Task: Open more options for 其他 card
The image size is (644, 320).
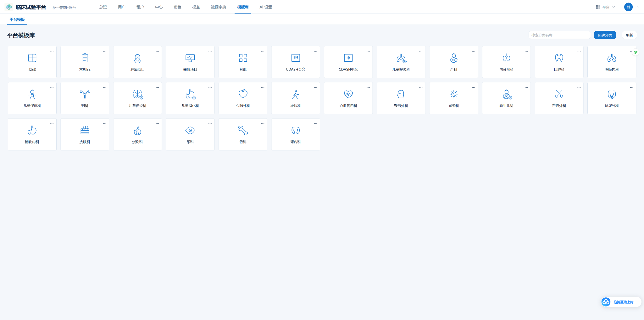Action: point(263,51)
